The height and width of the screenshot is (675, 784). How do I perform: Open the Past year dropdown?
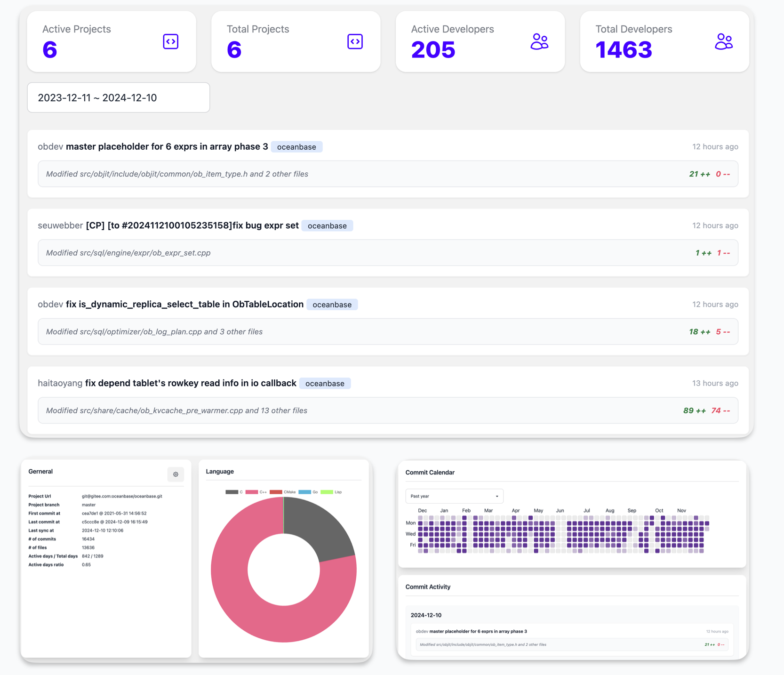coord(454,496)
